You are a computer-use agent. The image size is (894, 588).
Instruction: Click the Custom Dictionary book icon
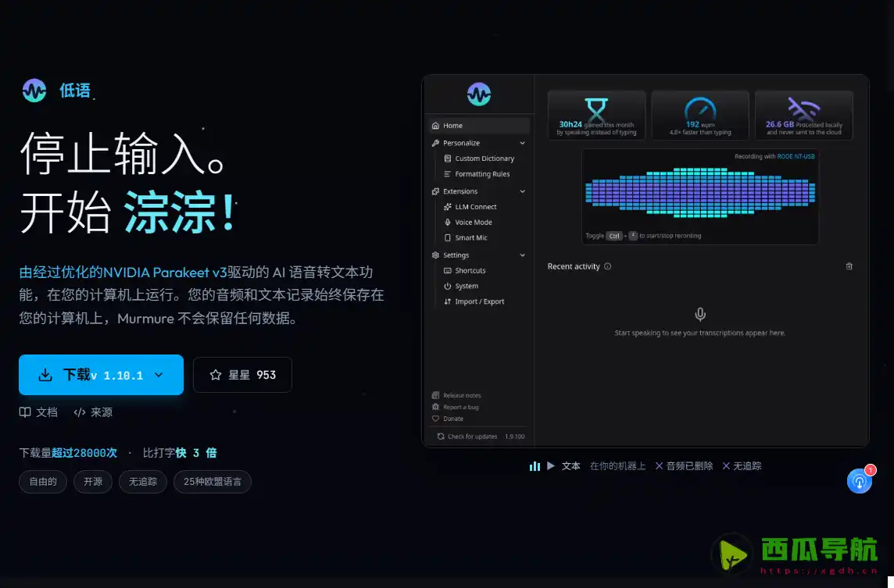(x=448, y=159)
